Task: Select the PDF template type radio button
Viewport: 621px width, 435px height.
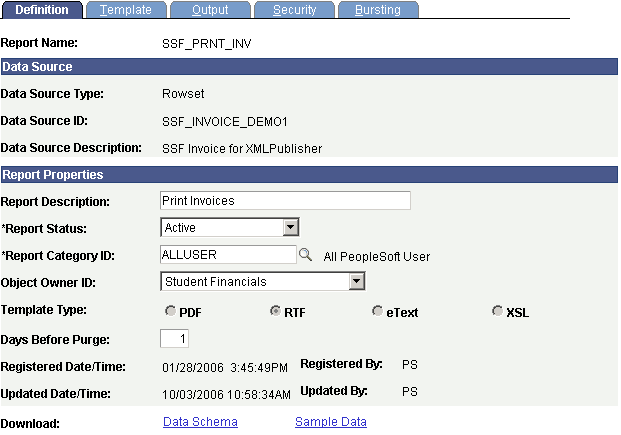Action: tap(170, 311)
